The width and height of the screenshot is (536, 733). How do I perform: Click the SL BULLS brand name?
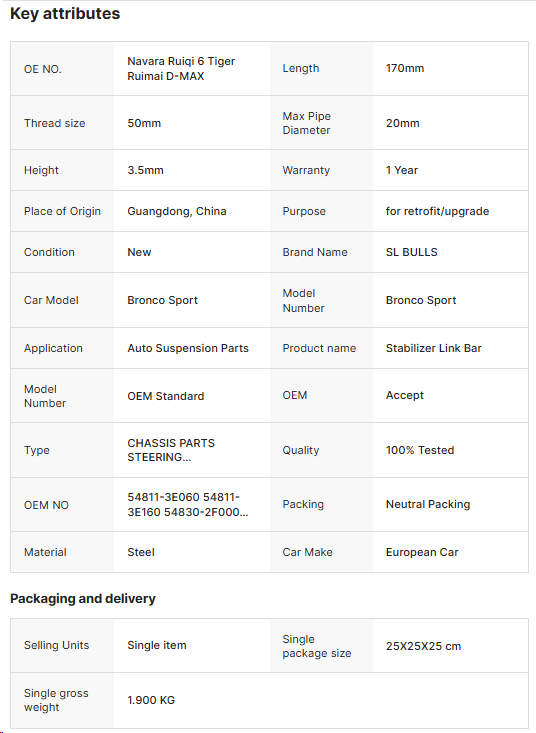(x=411, y=252)
